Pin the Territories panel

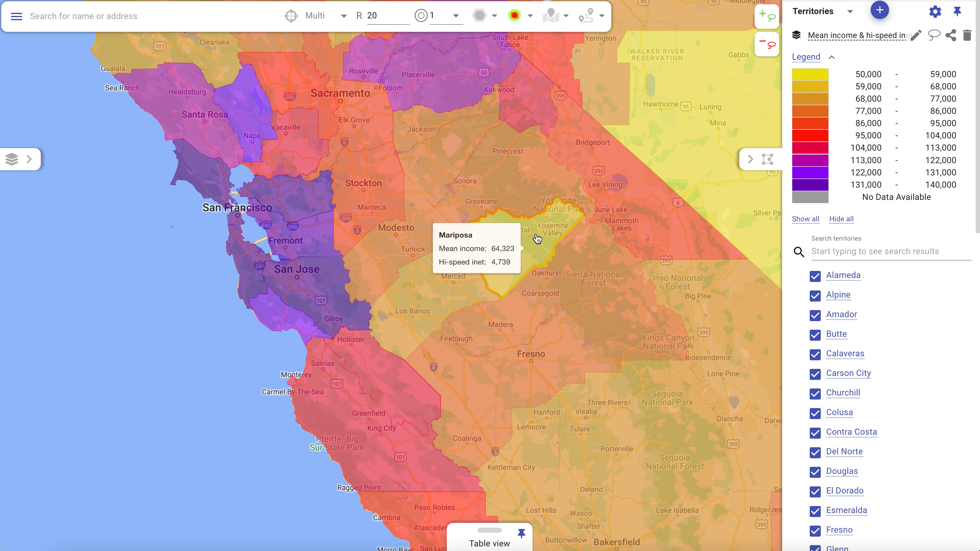pyautogui.click(x=957, y=11)
